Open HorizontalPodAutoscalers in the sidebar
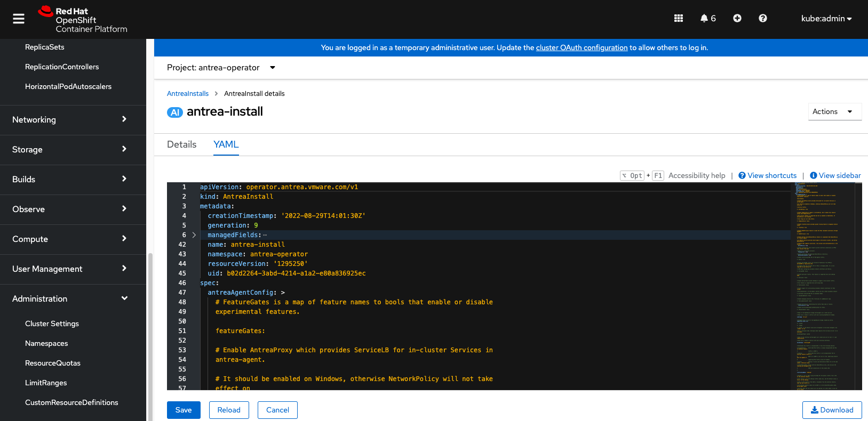Image resolution: width=868 pixels, height=421 pixels. pyautogui.click(x=68, y=86)
